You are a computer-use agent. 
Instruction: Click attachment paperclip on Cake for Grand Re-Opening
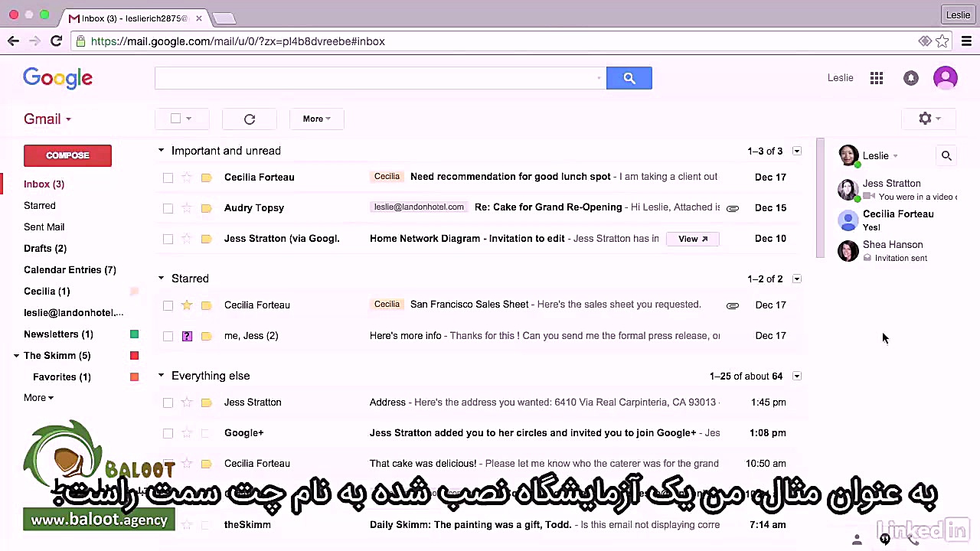[x=733, y=208]
